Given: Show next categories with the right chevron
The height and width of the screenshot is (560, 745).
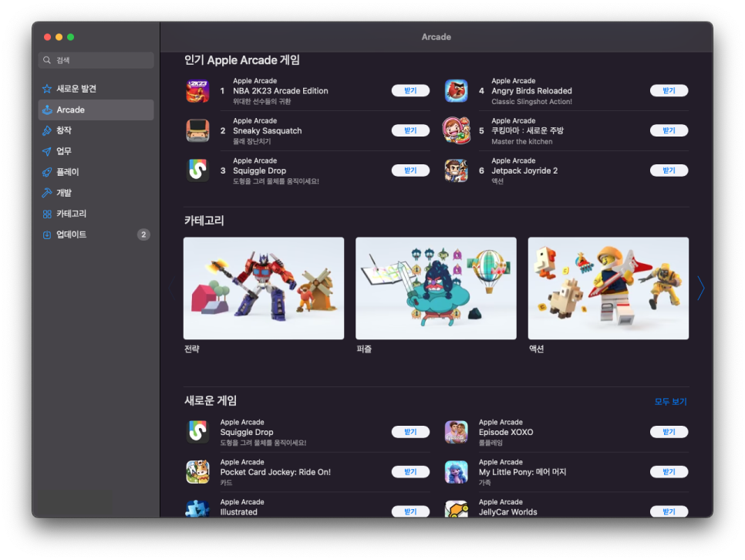Looking at the screenshot, I should point(700,288).
